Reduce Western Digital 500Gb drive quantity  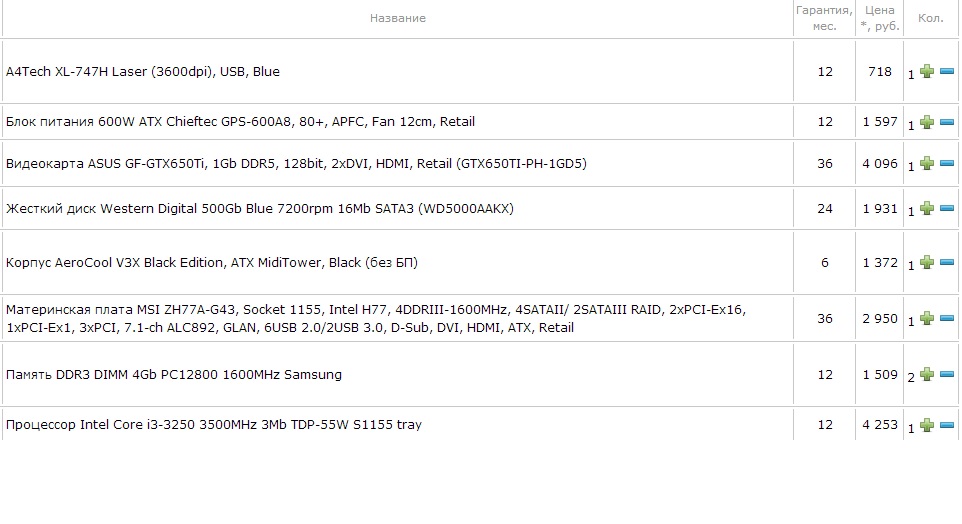pyautogui.click(x=947, y=209)
